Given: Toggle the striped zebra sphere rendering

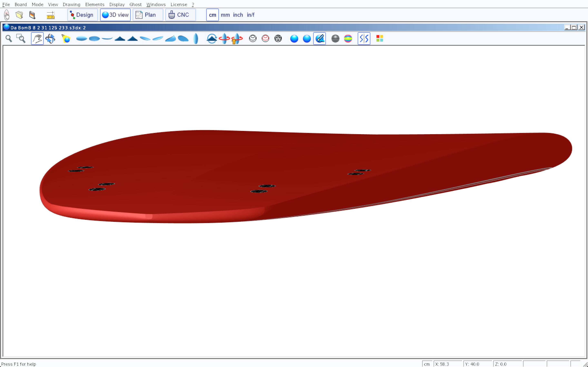Looking at the screenshot, I should [335, 39].
